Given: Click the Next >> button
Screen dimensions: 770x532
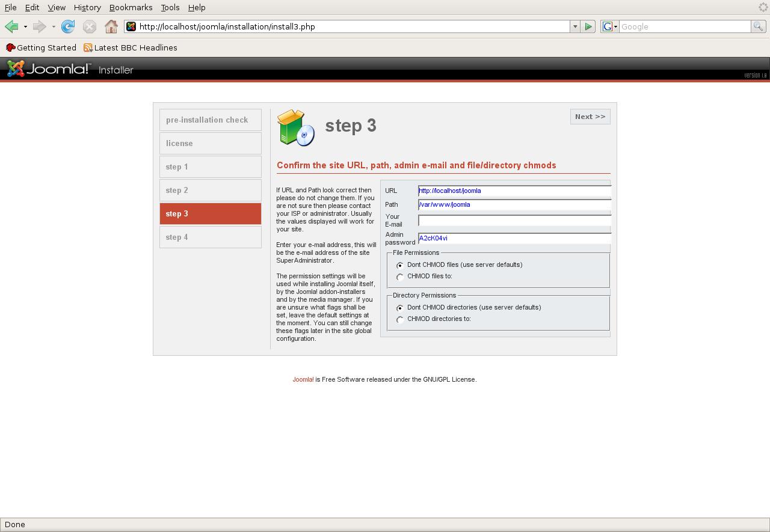Looking at the screenshot, I should click(x=590, y=117).
